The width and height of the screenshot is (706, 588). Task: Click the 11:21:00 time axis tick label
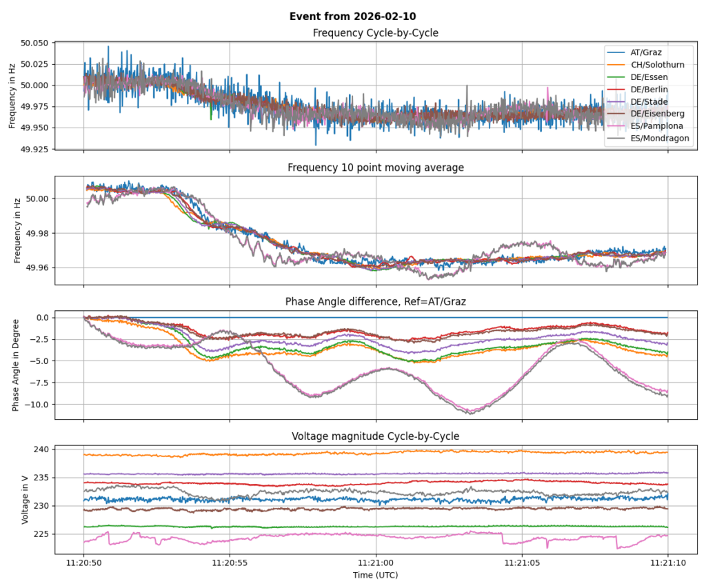click(x=376, y=562)
